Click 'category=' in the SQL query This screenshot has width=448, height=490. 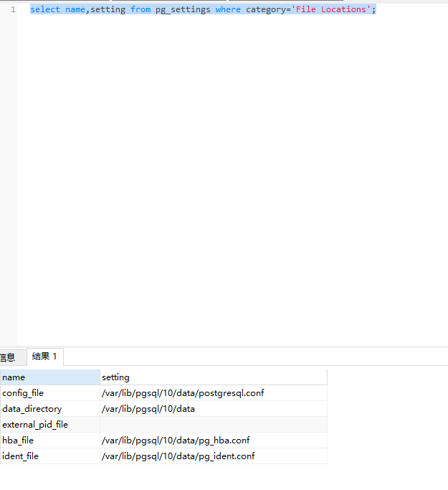click(269, 10)
